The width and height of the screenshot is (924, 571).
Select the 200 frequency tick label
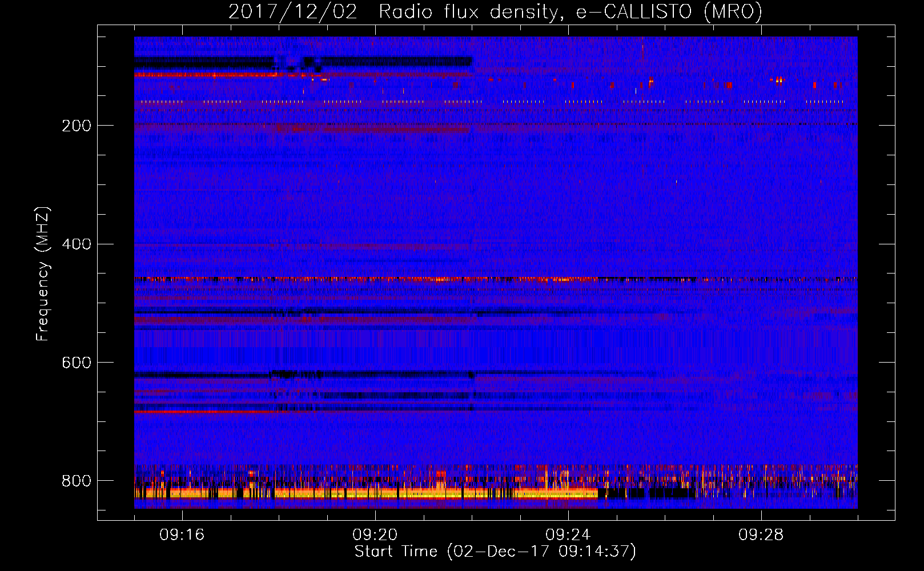(x=77, y=126)
